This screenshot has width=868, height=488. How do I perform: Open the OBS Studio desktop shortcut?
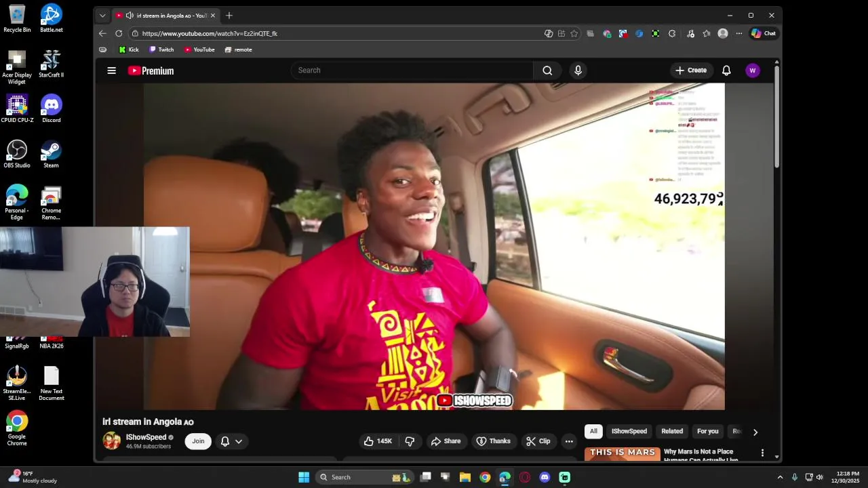[17, 154]
